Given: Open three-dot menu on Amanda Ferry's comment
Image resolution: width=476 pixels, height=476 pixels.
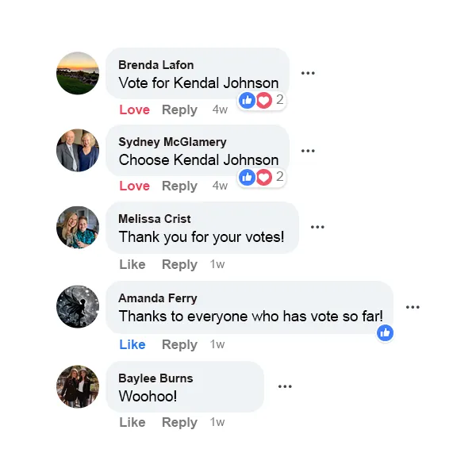Looking at the screenshot, I should tap(413, 307).
